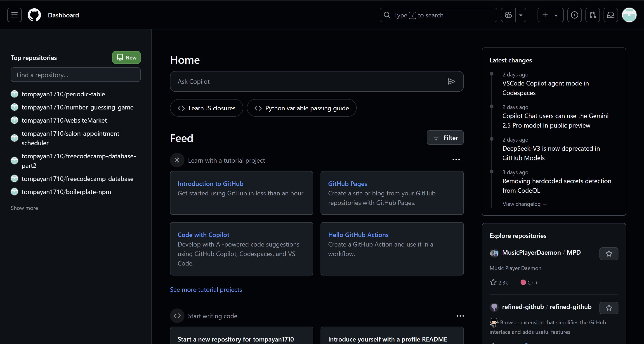The height and width of the screenshot is (344, 644).
Task: Focus the Find a repository field
Action: (75, 75)
